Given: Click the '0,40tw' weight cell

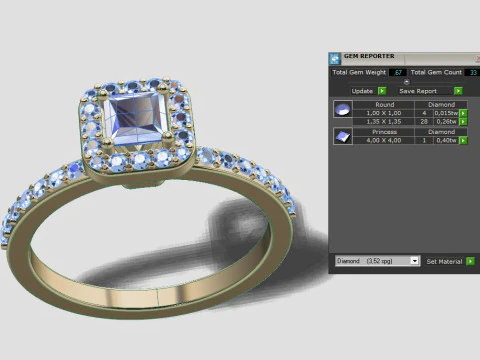Looking at the screenshot, I should tap(446, 141).
